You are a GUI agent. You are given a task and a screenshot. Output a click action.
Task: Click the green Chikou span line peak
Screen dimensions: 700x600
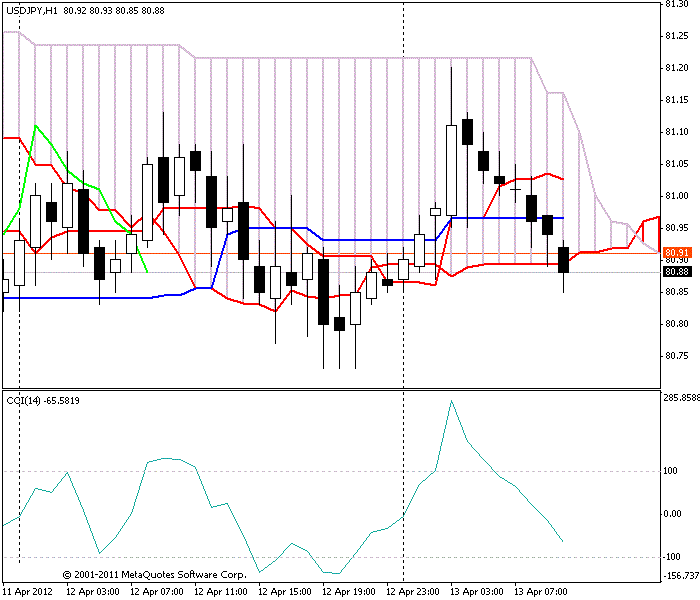36,126
